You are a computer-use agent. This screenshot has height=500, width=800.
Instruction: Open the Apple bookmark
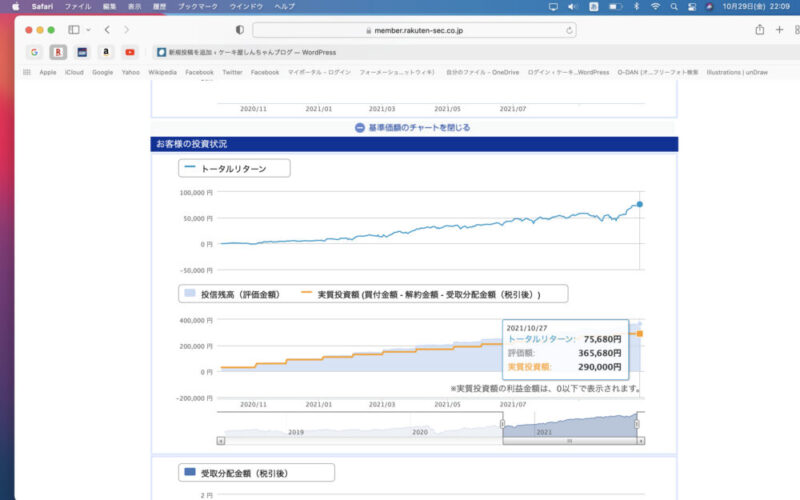pos(48,72)
